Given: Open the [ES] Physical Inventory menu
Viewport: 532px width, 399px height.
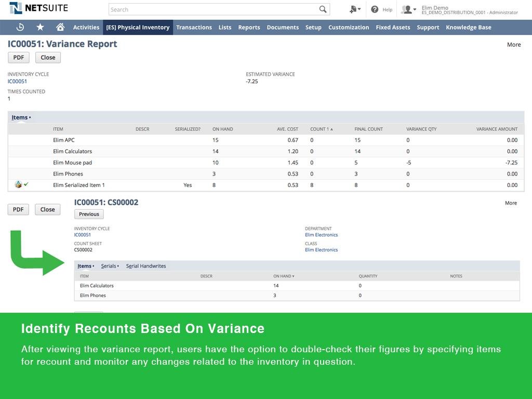Looking at the screenshot, I should [x=138, y=28].
